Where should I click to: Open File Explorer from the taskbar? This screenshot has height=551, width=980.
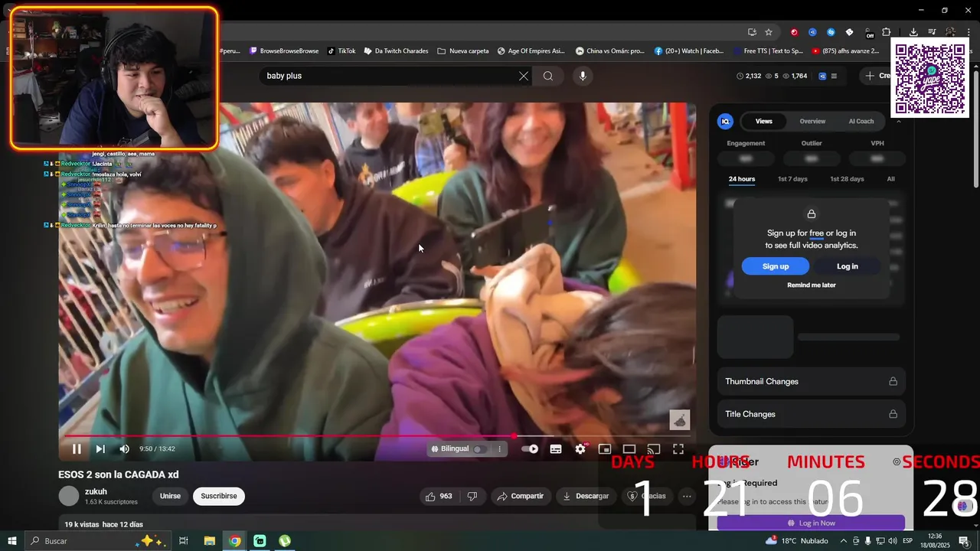click(x=209, y=541)
